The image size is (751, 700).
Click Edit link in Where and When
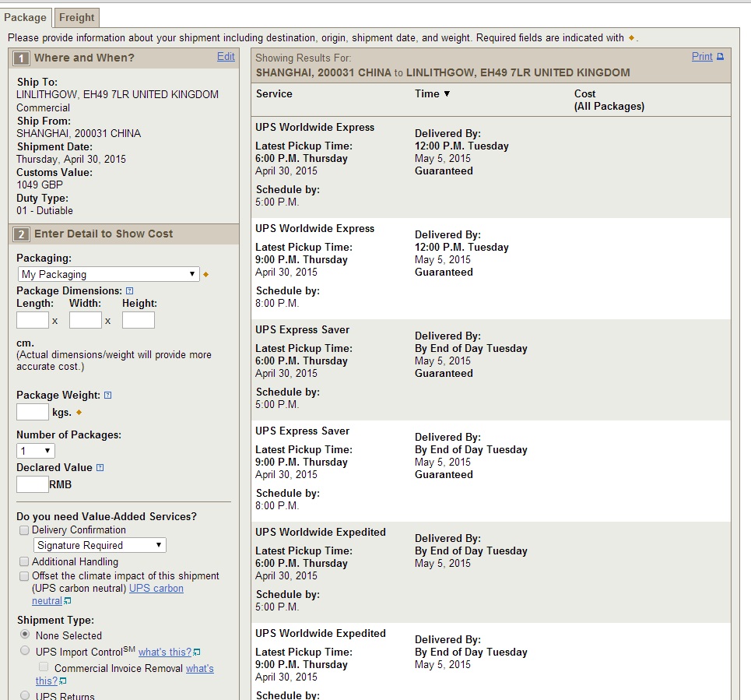[226, 57]
